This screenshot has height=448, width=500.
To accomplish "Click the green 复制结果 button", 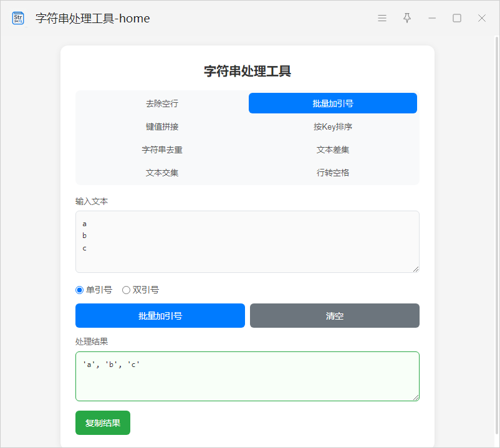I will point(103,423).
